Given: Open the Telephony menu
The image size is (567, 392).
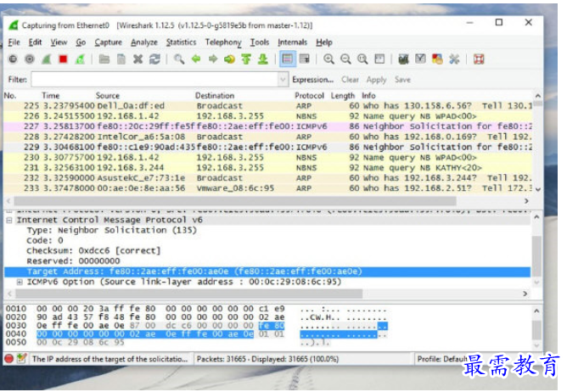Looking at the screenshot, I should [223, 42].
